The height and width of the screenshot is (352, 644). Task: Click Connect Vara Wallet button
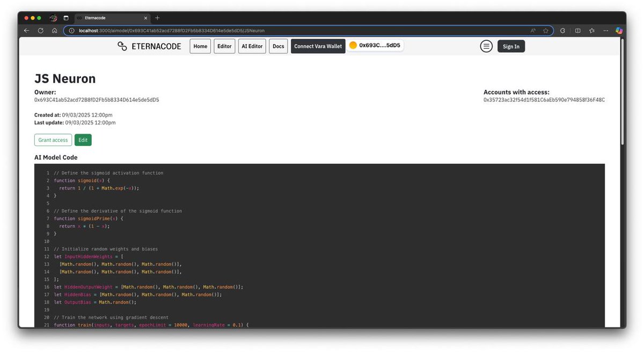pyautogui.click(x=318, y=46)
